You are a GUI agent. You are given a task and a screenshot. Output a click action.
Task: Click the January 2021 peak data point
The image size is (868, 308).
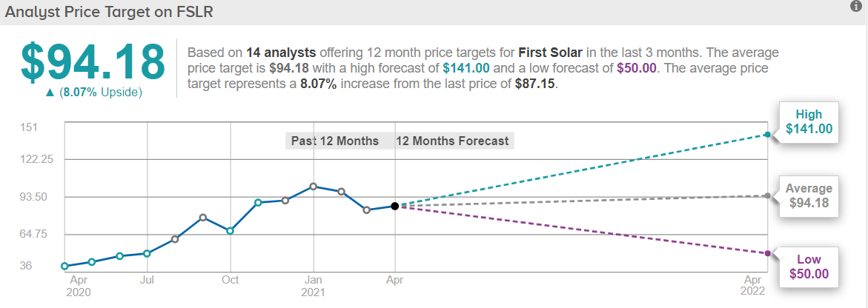314,186
